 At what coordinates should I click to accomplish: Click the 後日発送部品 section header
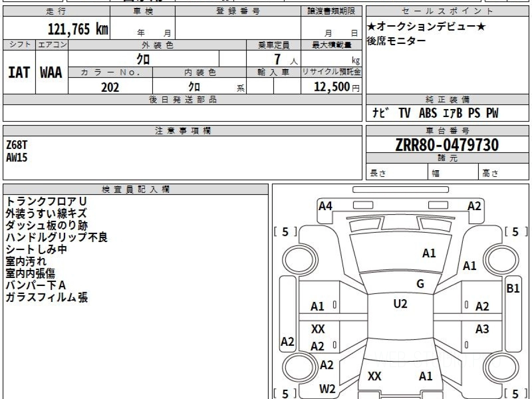point(182,100)
